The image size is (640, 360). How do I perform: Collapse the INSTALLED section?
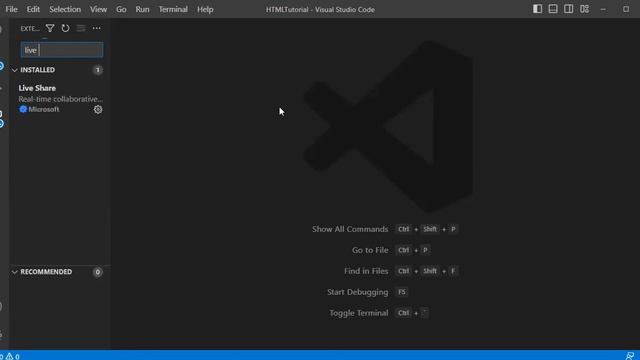15,70
